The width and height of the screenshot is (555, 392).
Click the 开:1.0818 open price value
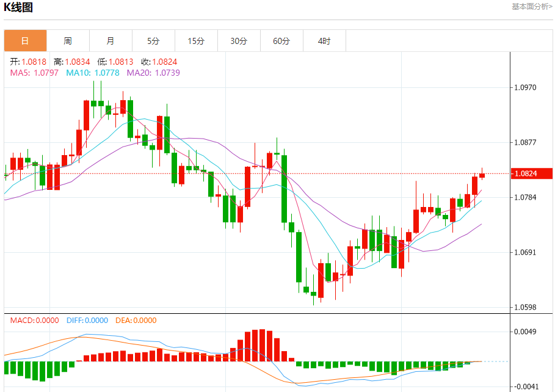[28, 62]
